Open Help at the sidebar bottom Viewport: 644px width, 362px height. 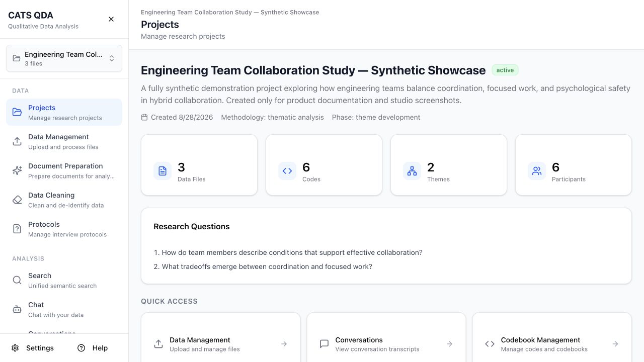93,348
